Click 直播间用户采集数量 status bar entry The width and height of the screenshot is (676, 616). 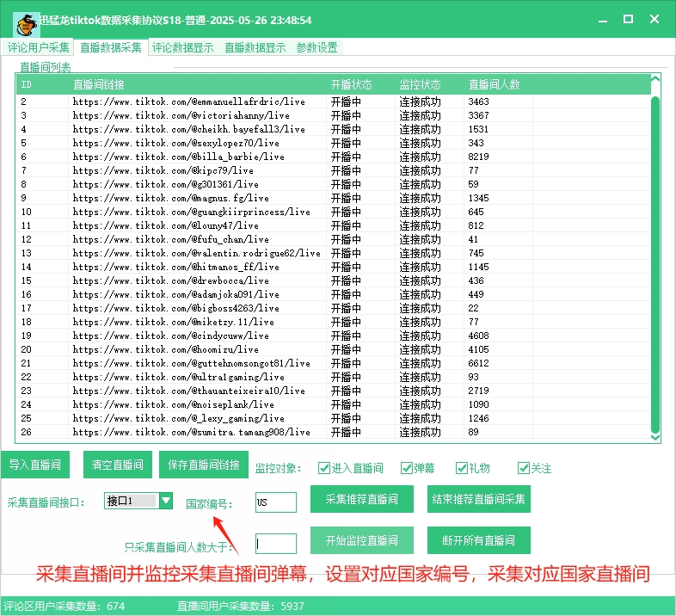tap(241, 606)
